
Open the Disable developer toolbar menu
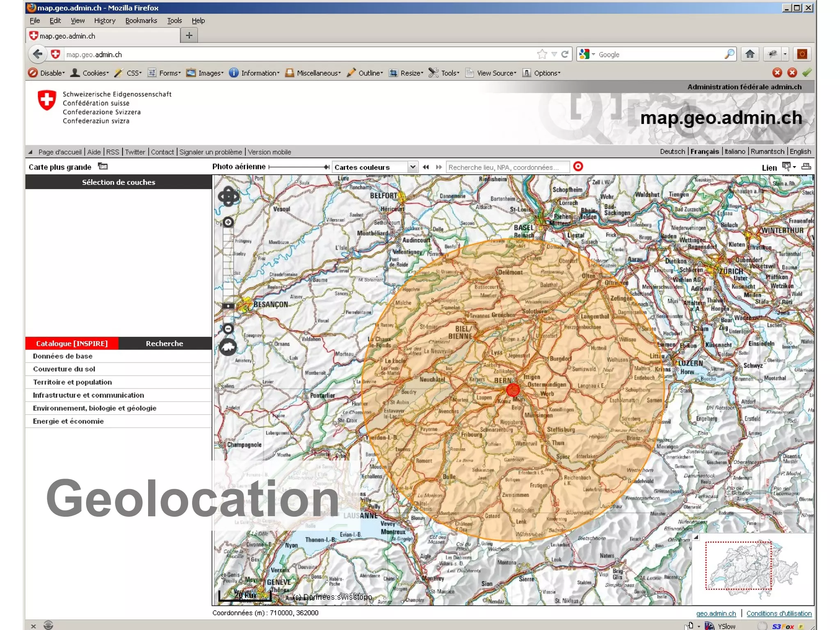pyautogui.click(x=47, y=73)
